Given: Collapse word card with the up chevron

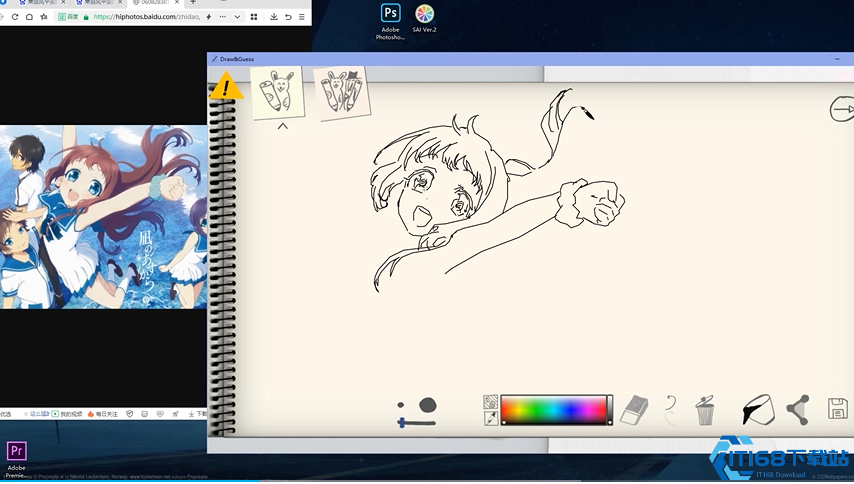Looking at the screenshot, I should point(283,126).
